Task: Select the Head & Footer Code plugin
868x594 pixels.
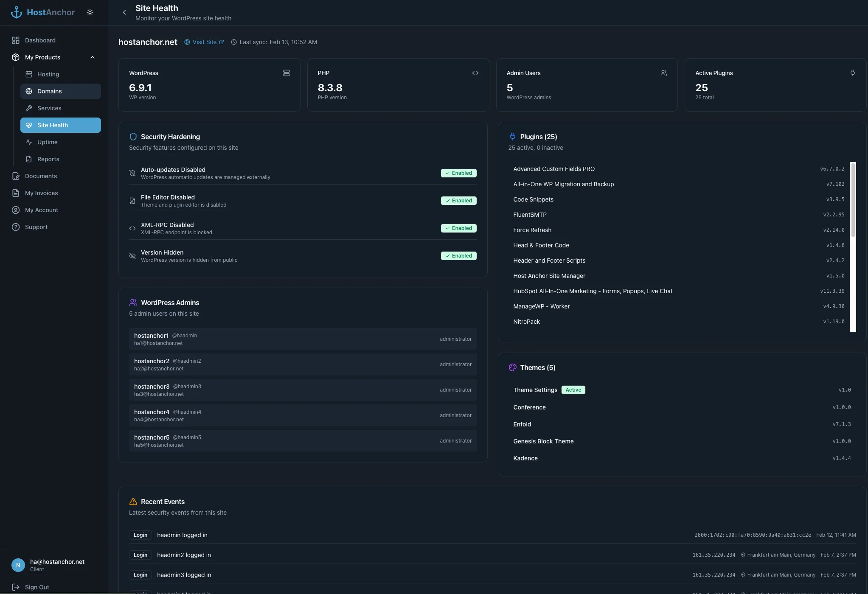Action: (x=679, y=245)
